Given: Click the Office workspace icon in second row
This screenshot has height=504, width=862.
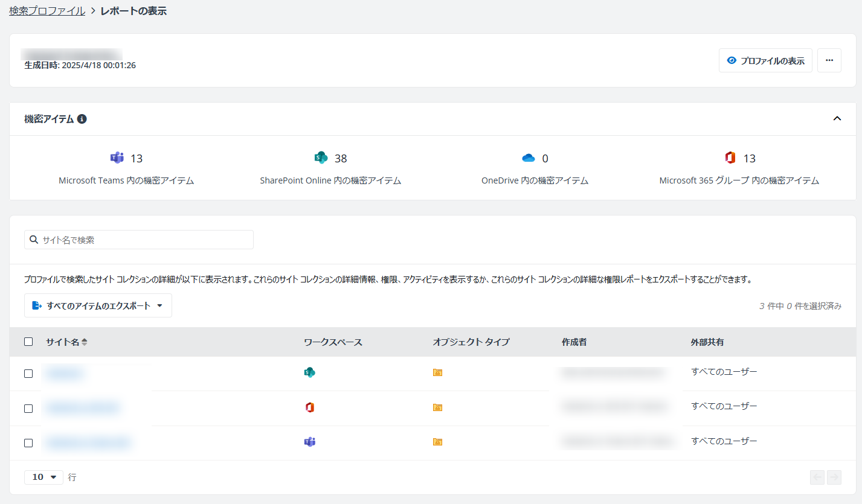Looking at the screenshot, I should 310,407.
